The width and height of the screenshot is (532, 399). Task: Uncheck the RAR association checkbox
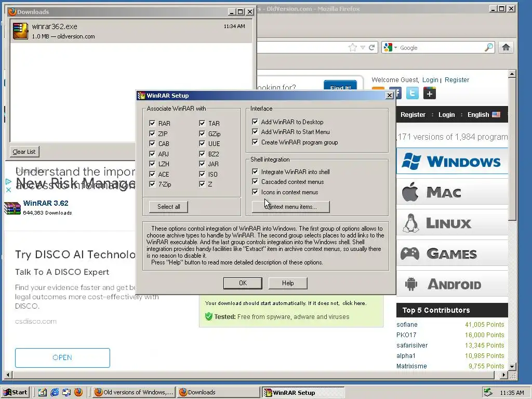(152, 123)
